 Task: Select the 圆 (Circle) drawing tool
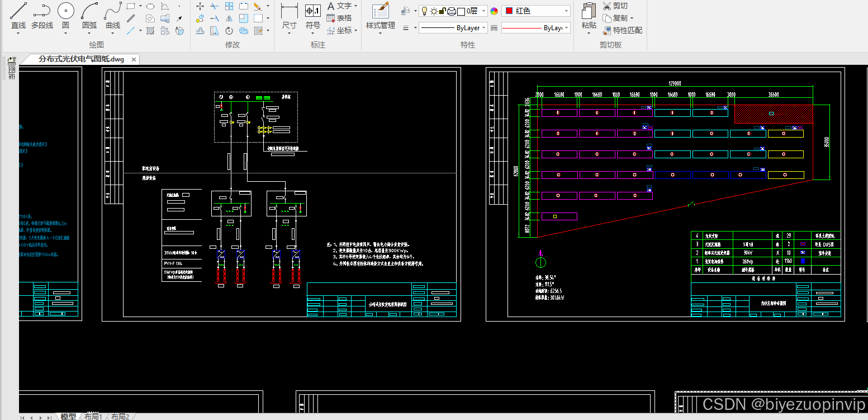[x=65, y=16]
